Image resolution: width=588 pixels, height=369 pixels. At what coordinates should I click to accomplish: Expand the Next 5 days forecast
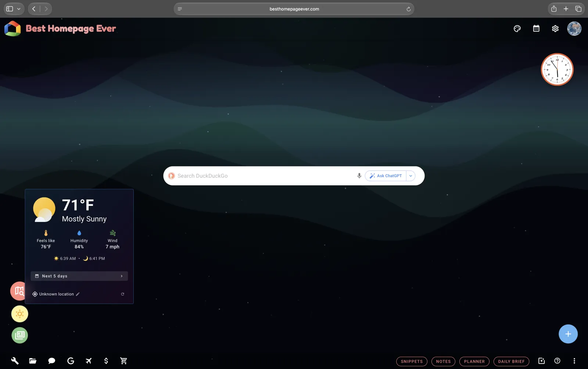79,276
